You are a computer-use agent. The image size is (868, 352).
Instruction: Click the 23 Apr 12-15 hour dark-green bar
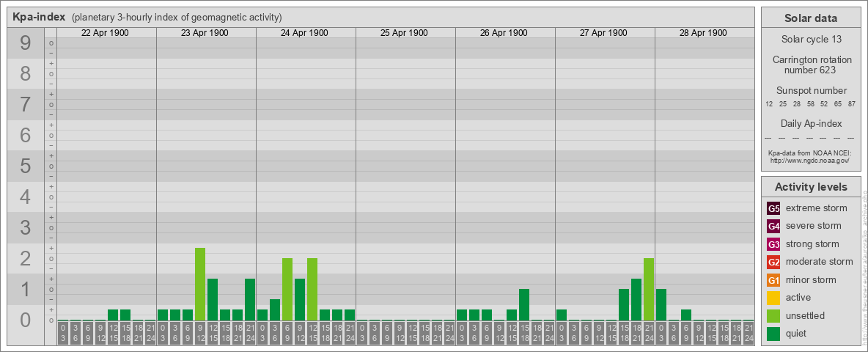[x=213, y=300]
